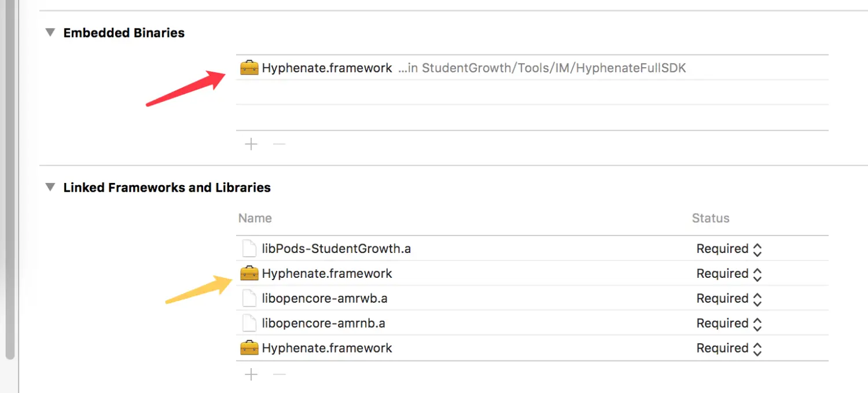Screen dimensions: 868x393
Task: Add a linked framework with plus button
Action: click(x=251, y=375)
